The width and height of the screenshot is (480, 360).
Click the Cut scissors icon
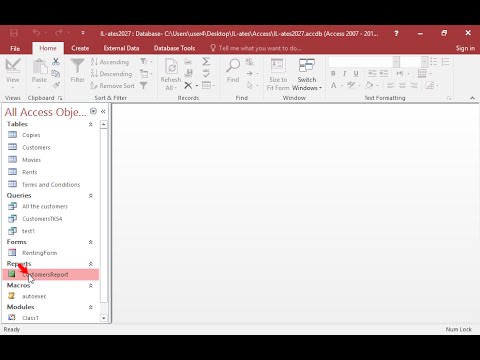(x=56, y=61)
